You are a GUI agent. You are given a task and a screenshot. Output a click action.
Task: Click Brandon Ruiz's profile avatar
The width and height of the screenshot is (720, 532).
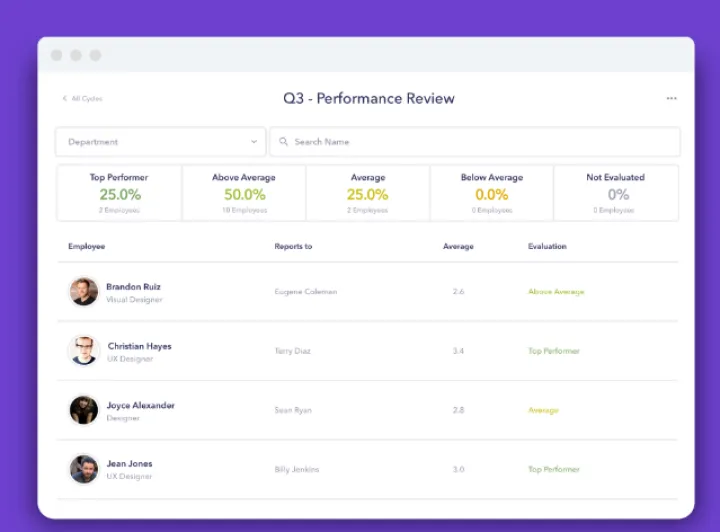84,292
